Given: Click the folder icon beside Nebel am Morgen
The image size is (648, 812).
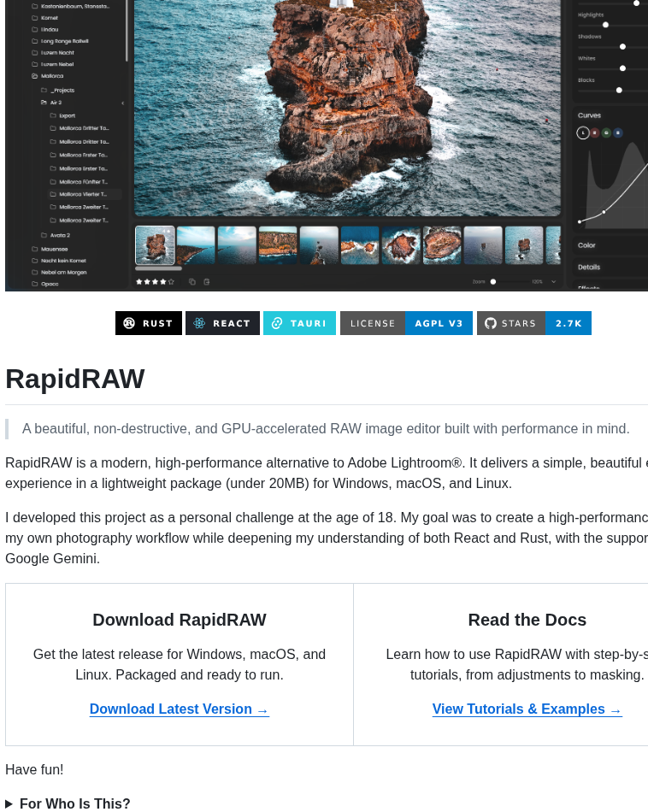Looking at the screenshot, I should pos(35,273).
